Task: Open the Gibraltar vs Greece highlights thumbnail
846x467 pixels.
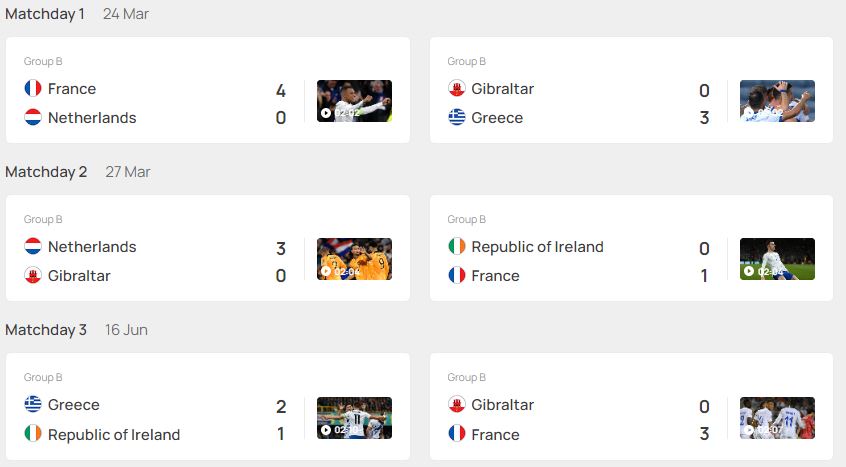Action: point(777,101)
